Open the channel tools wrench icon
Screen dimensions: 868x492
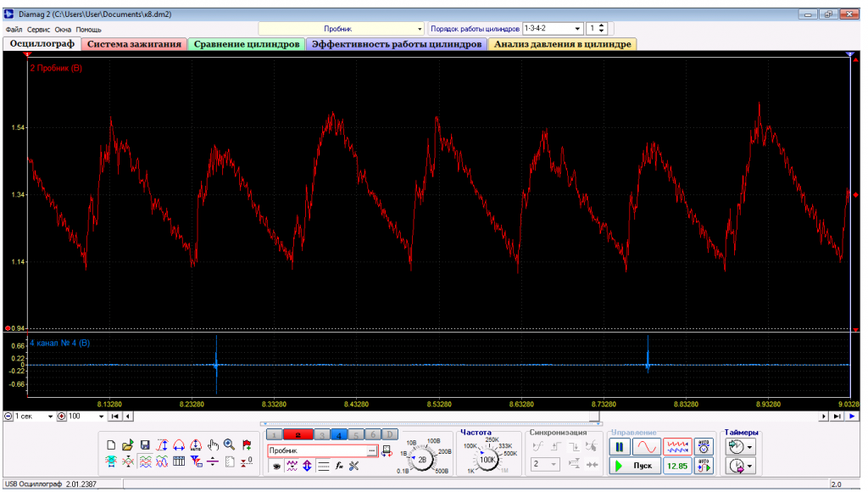pyautogui.click(x=354, y=466)
